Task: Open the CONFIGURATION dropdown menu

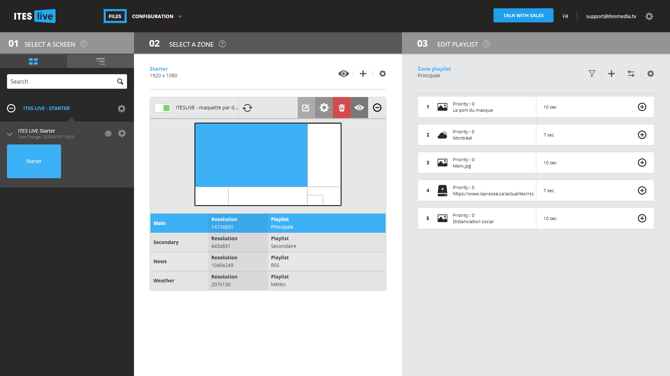Action: coord(157,16)
